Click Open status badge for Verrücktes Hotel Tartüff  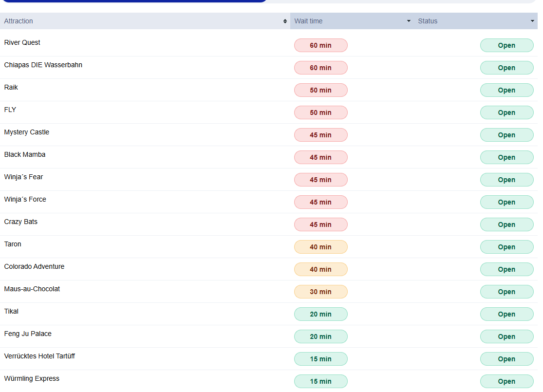click(x=506, y=359)
